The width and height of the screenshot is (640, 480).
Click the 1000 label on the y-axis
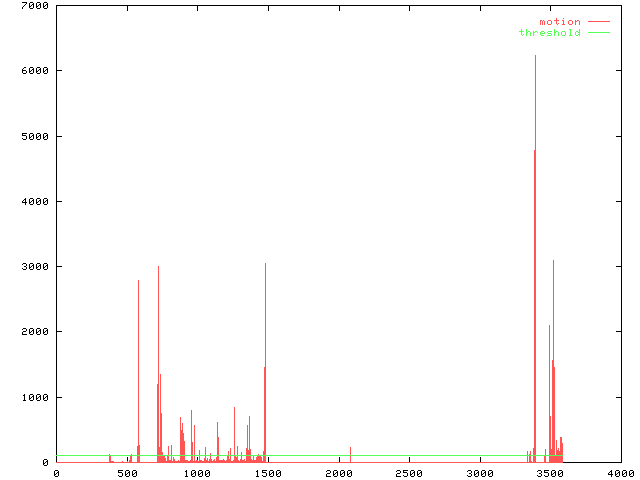pyautogui.click(x=35, y=397)
